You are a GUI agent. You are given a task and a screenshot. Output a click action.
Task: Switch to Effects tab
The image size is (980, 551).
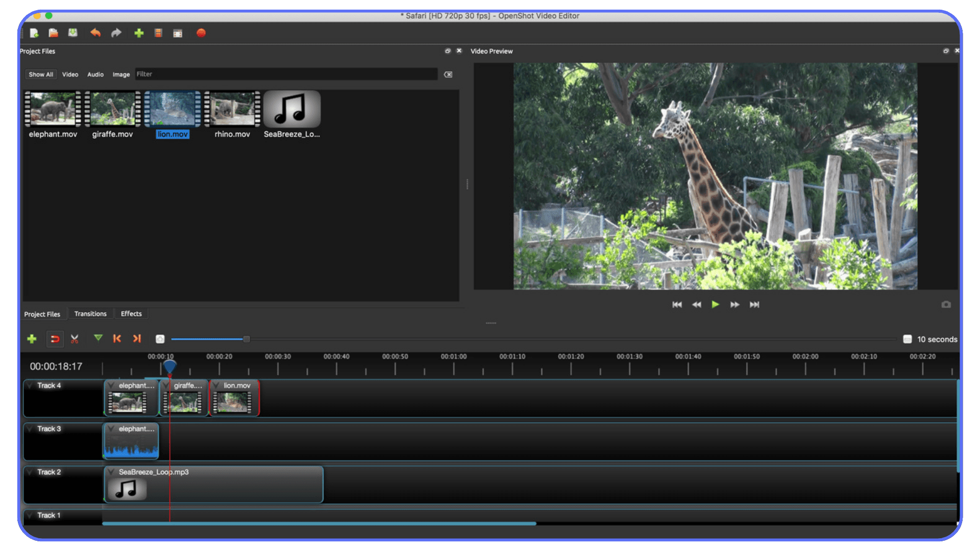tap(131, 314)
